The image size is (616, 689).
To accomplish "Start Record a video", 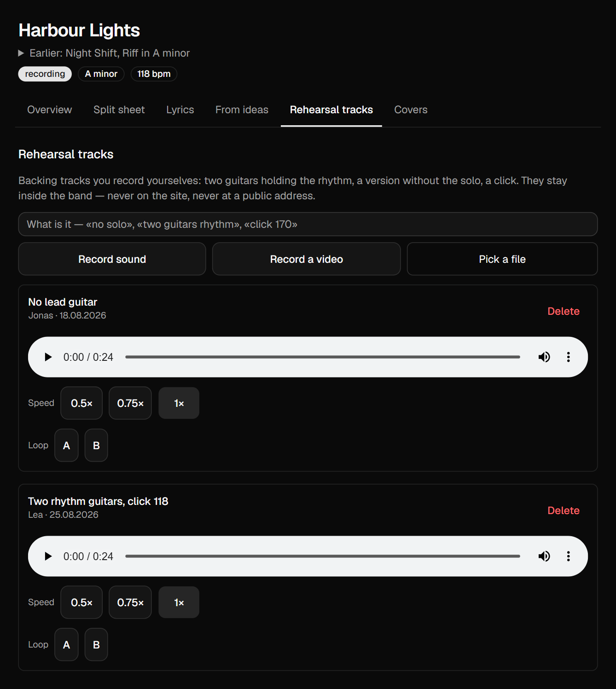I will (307, 259).
